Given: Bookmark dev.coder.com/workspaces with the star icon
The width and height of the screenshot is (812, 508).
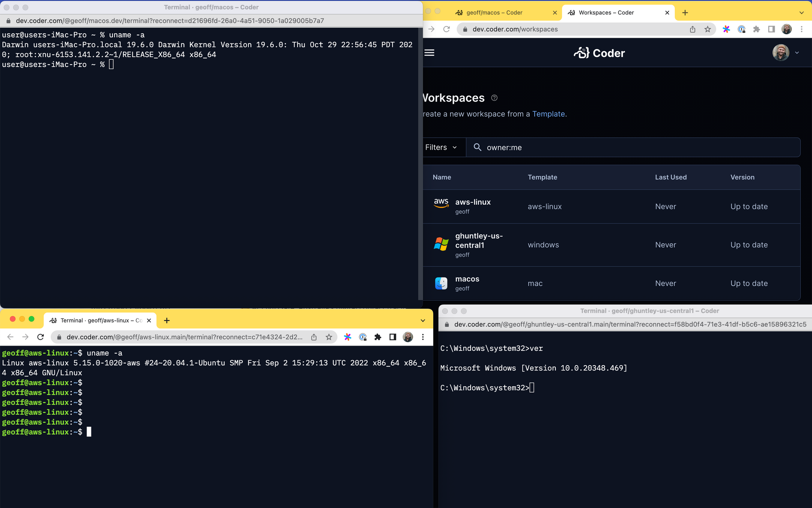Looking at the screenshot, I should [708, 29].
